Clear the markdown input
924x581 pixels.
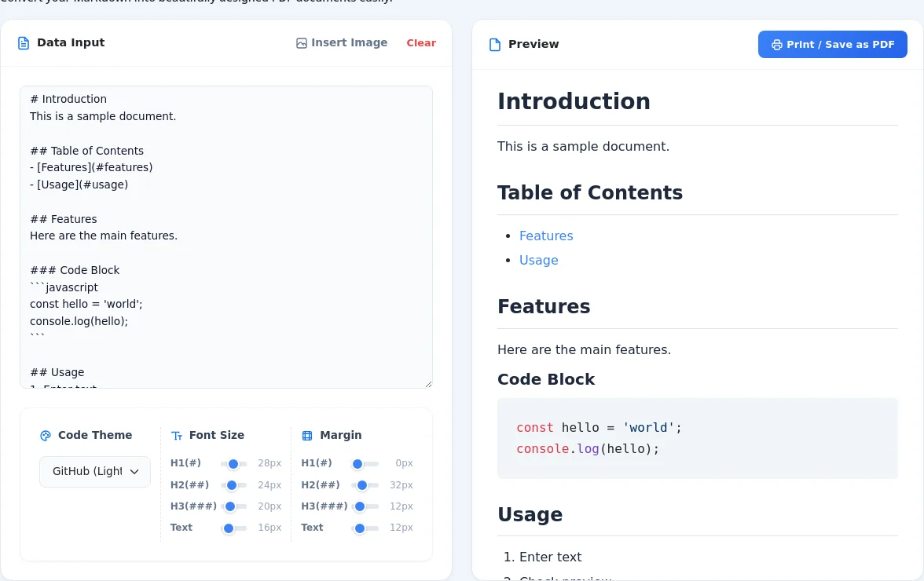(x=421, y=43)
